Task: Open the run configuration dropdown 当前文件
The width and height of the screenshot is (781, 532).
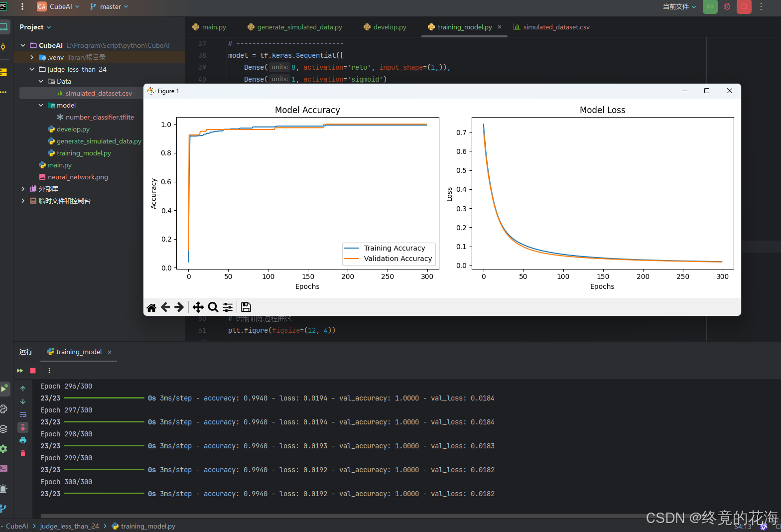Action: click(679, 7)
